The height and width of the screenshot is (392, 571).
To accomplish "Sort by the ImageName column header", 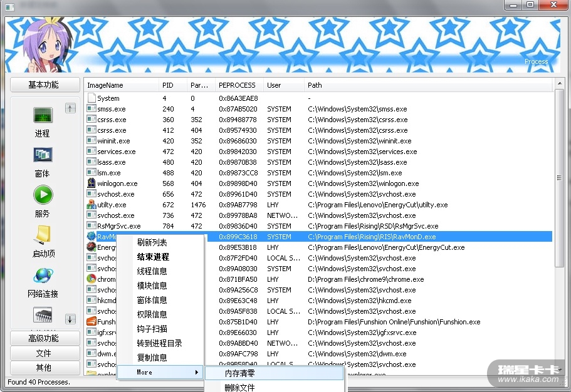I will tap(121, 85).
